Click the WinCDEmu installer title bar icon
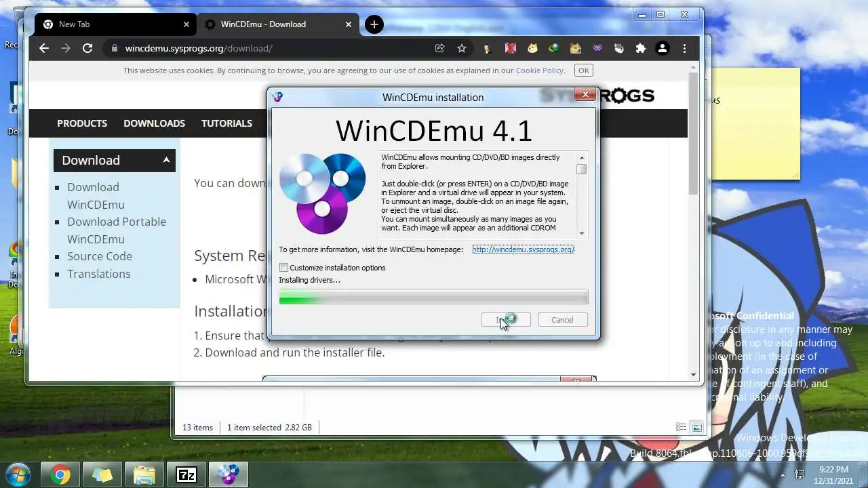 (277, 97)
